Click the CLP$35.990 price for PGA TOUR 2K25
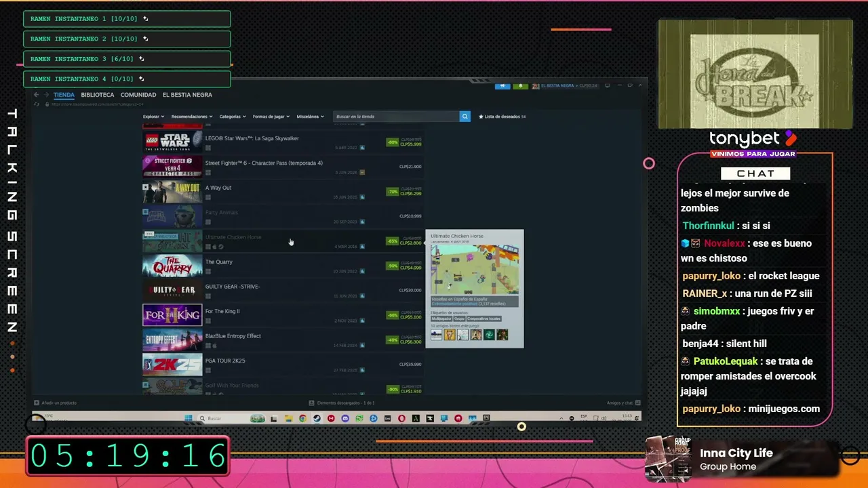This screenshot has width=868, height=488. (410, 365)
